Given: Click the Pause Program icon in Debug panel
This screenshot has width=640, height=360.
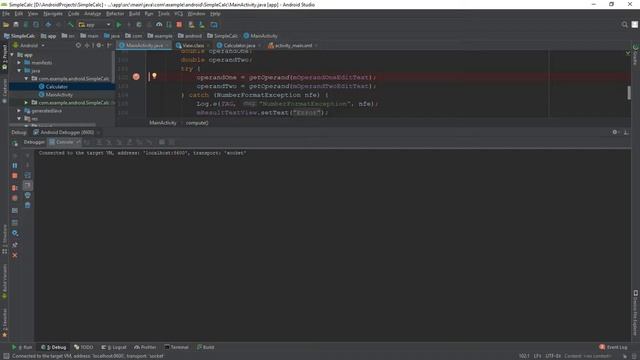Looking at the screenshot, I should [x=15, y=166].
